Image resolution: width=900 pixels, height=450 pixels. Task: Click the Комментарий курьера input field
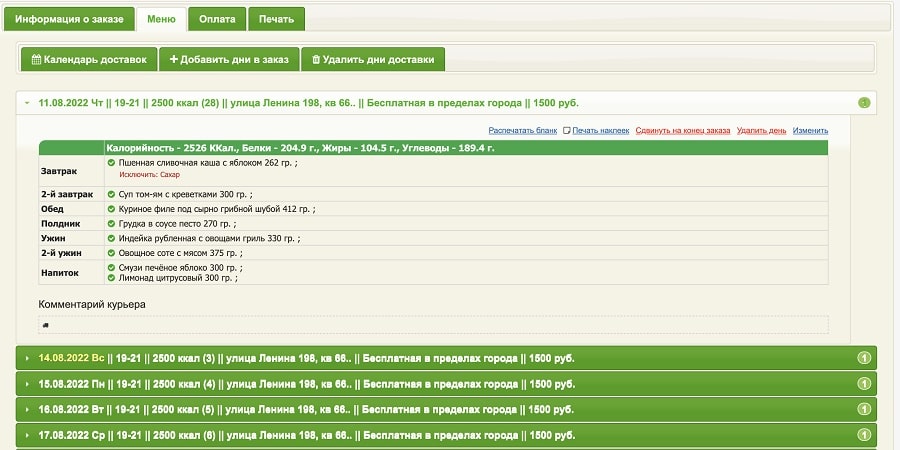(433, 325)
